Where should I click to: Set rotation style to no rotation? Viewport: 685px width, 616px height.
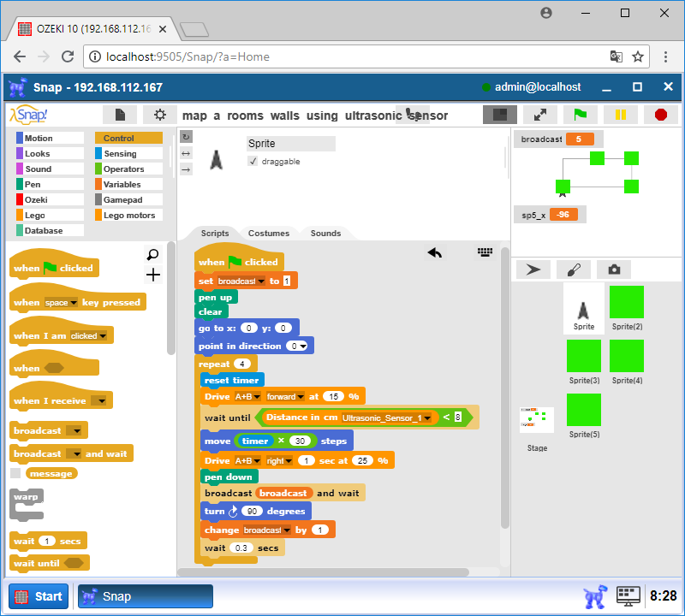pos(186,169)
